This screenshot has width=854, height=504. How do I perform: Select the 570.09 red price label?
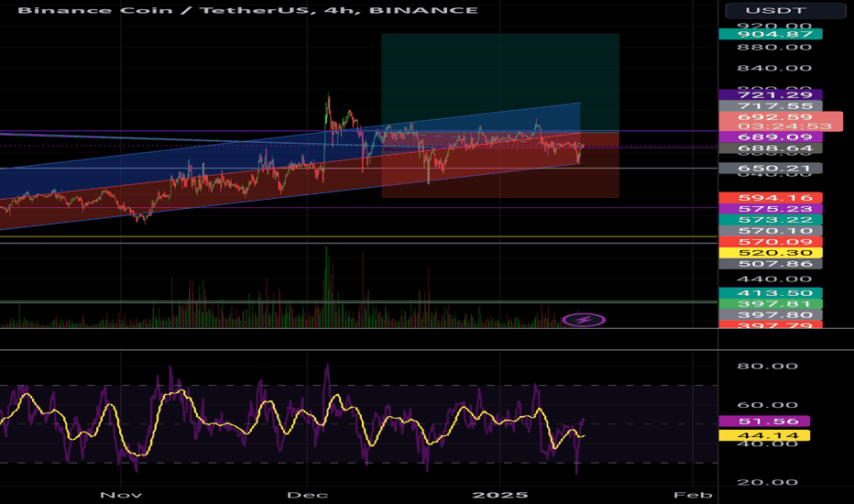(x=771, y=242)
